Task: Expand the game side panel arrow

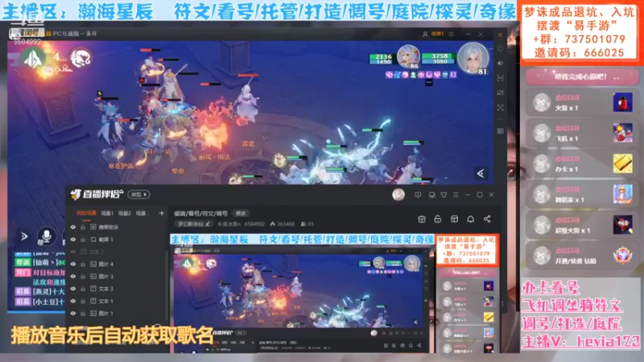Action: [x=481, y=174]
